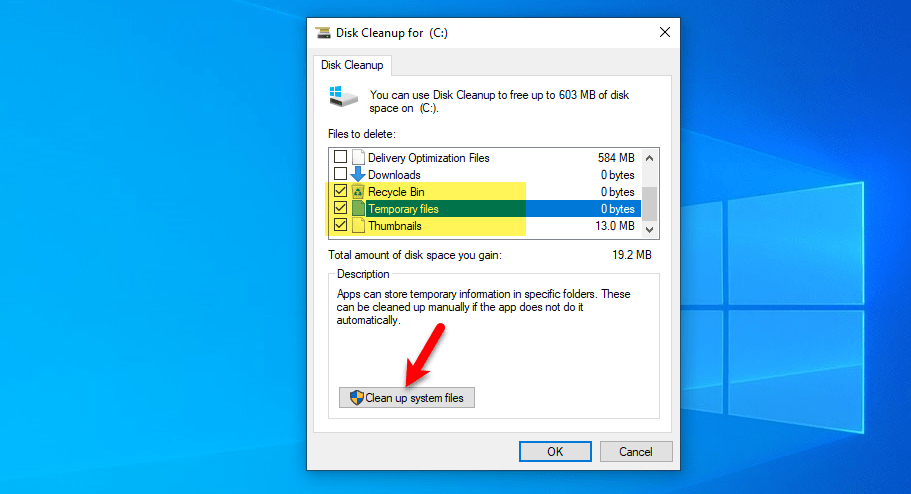This screenshot has height=494, width=911.
Task: Close the Disk Cleanup window
Action: (x=665, y=33)
